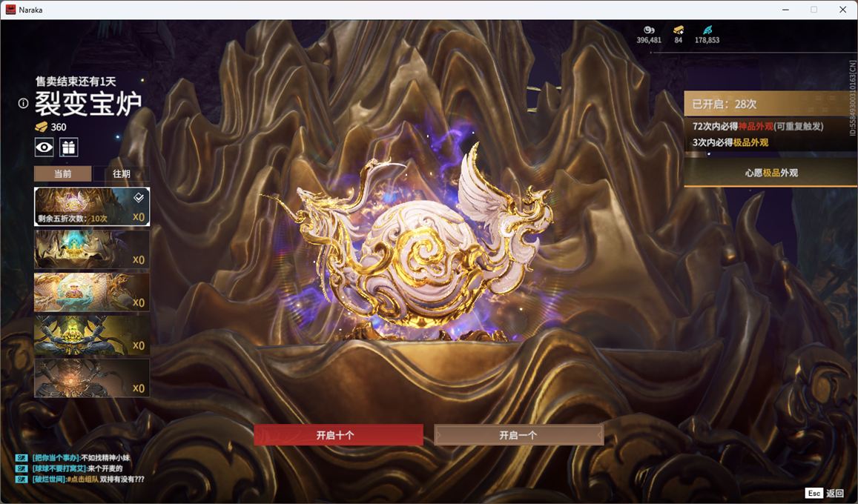Click the 已开启: 28次 banner
Screen dimensions: 858x504
pyautogui.click(x=770, y=104)
